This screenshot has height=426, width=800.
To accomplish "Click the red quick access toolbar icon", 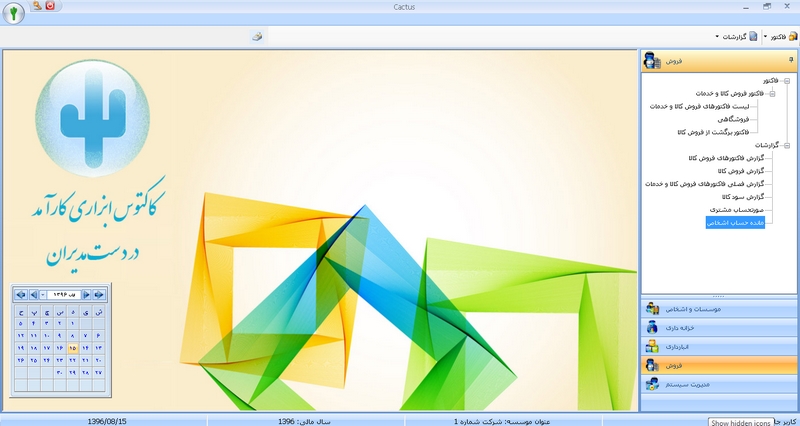I will (50, 6).
